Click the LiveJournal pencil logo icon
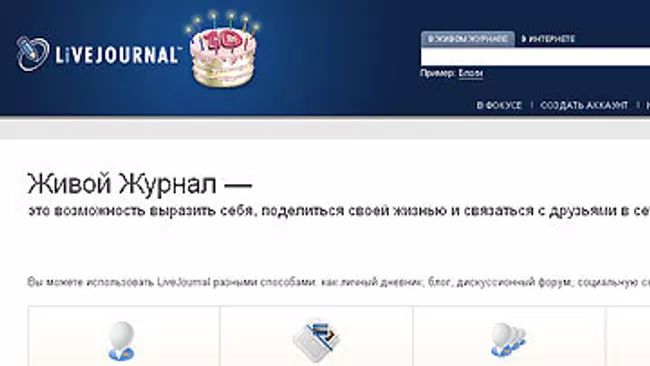 pos(32,53)
